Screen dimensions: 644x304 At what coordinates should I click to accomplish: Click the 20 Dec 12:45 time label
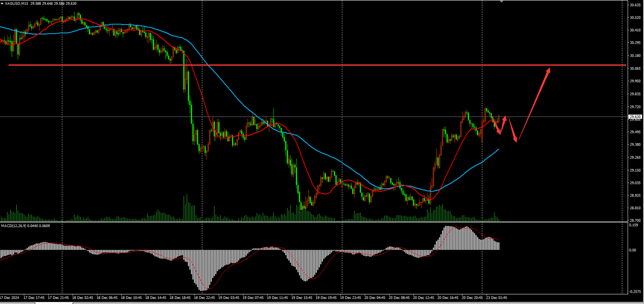[x=423, y=298]
